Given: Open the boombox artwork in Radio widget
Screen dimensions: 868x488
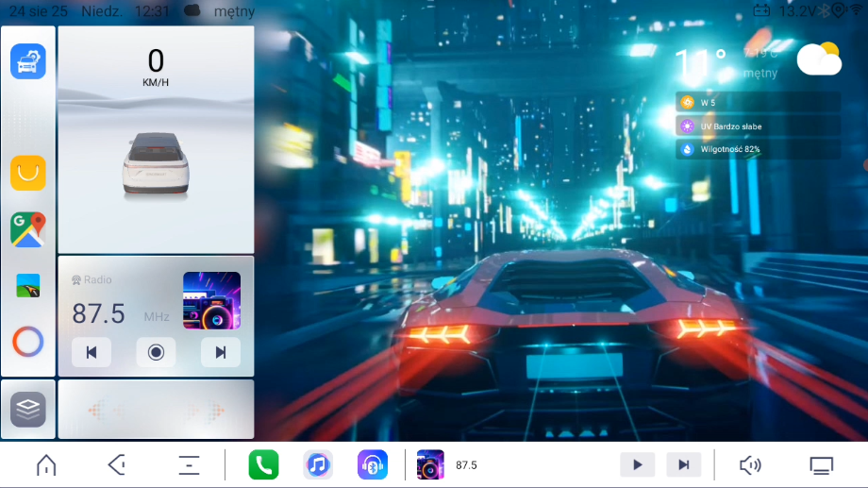Looking at the screenshot, I should coord(211,300).
